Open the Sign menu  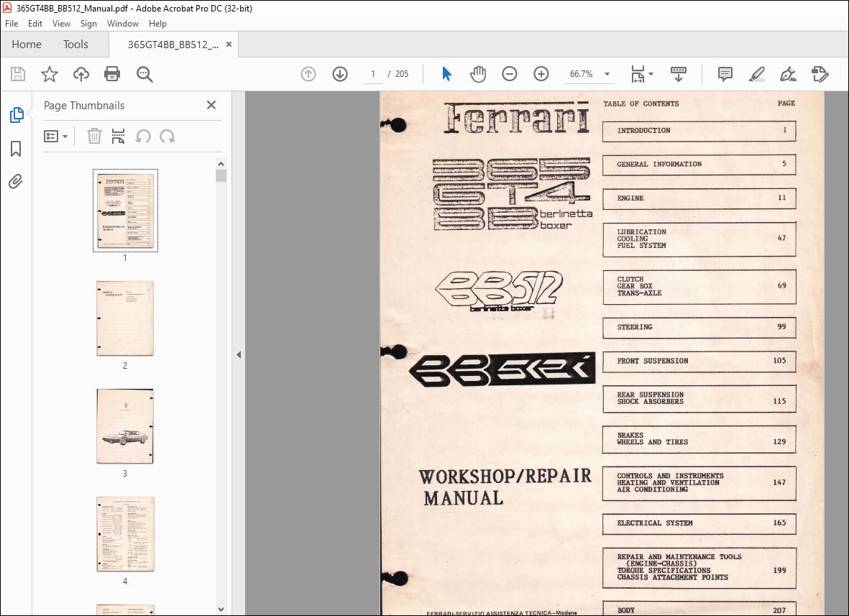[x=88, y=23]
